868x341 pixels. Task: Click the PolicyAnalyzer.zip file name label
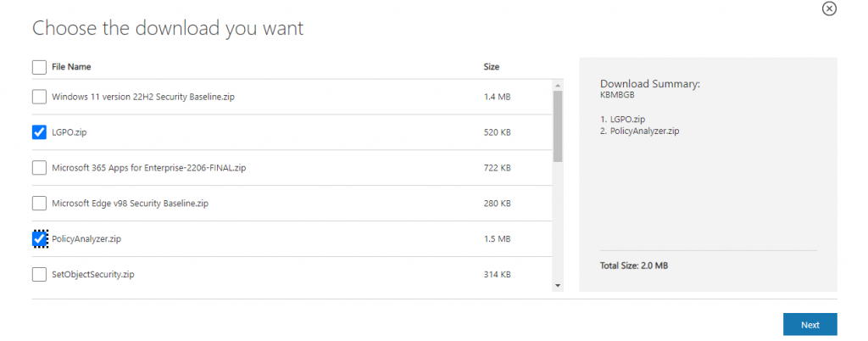[86, 239]
